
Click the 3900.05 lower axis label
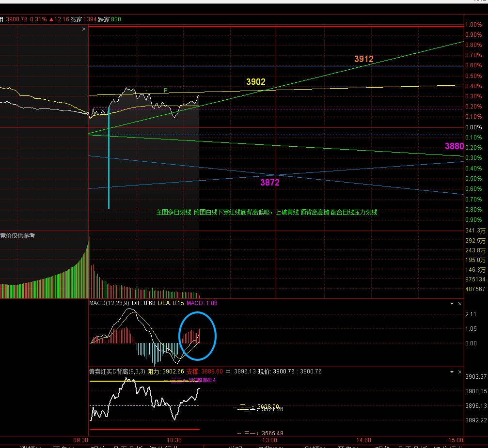pyautogui.click(x=476, y=391)
